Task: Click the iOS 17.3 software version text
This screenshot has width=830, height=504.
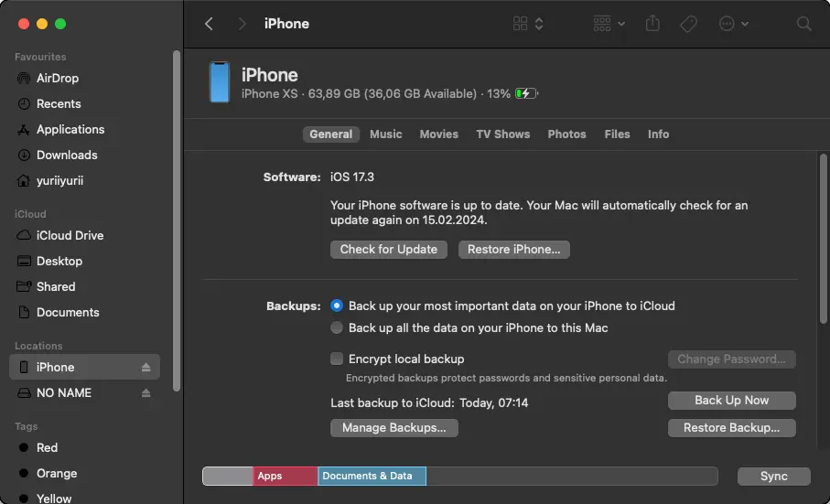Action: click(352, 177)
